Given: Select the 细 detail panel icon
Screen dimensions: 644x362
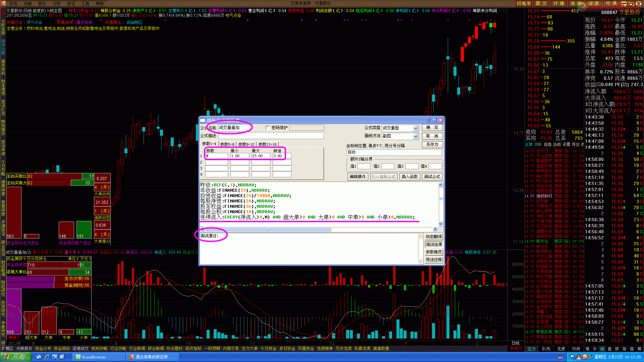Looking at the screenshot, I should 602,349.
